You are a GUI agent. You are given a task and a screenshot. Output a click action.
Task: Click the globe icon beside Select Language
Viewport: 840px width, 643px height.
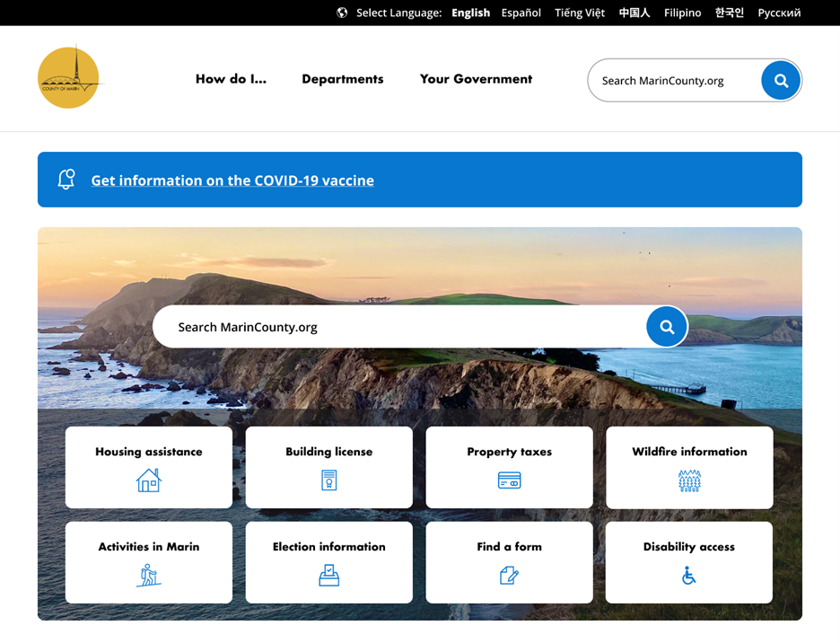pos(342,13)
